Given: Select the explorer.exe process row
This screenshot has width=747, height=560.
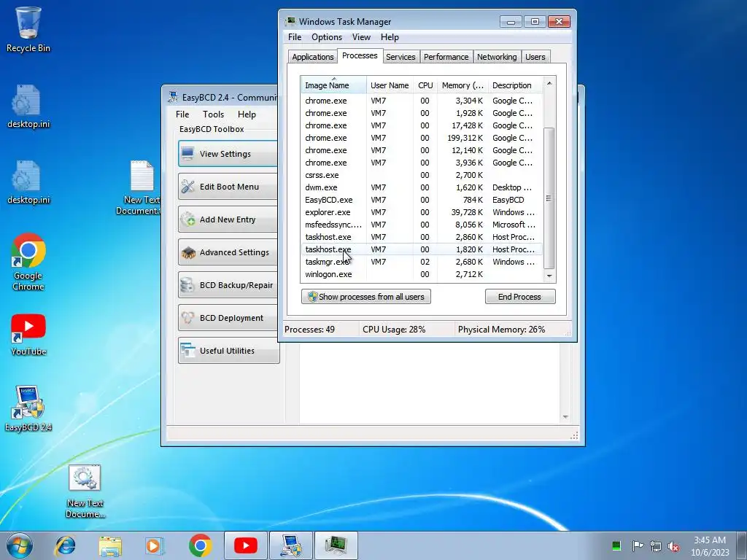Looking at the screenshot, I should click(422, 212).
